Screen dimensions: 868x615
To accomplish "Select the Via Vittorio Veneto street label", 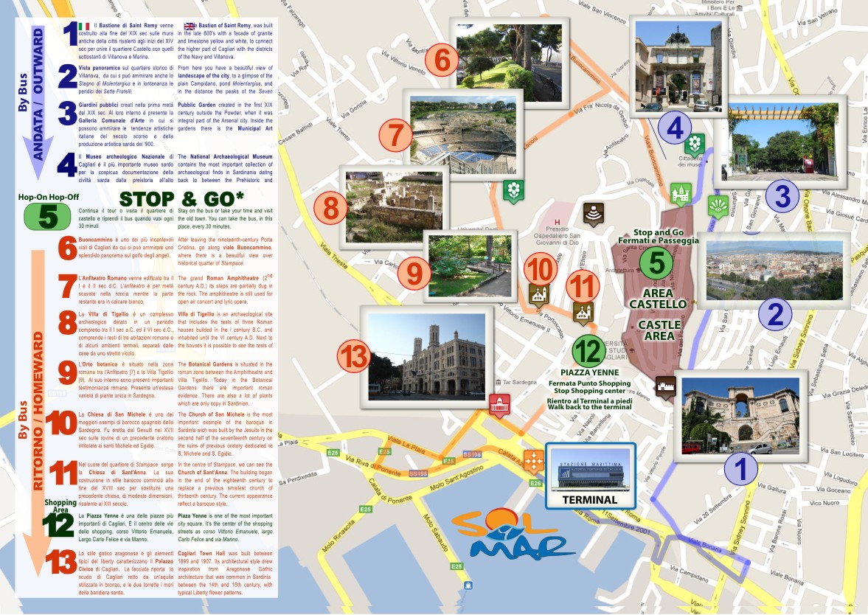I will [403, 62].
